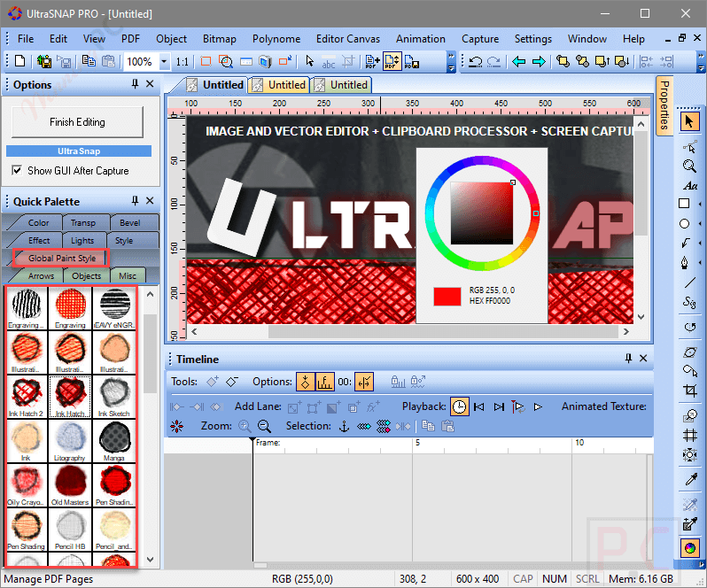Viewport: 707px width, 588px height.
Task: Click the New document icon
Action: (x=19, y=61)
